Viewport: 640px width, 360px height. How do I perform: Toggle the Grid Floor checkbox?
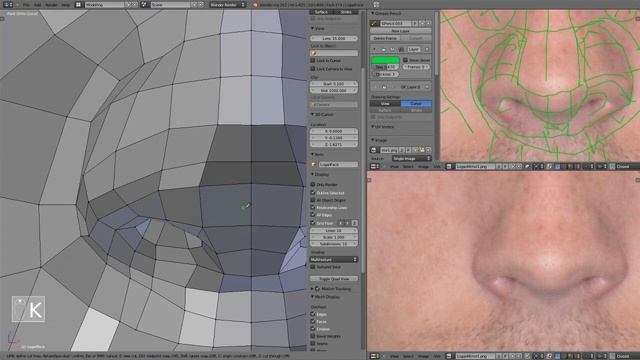pos(313,223)
